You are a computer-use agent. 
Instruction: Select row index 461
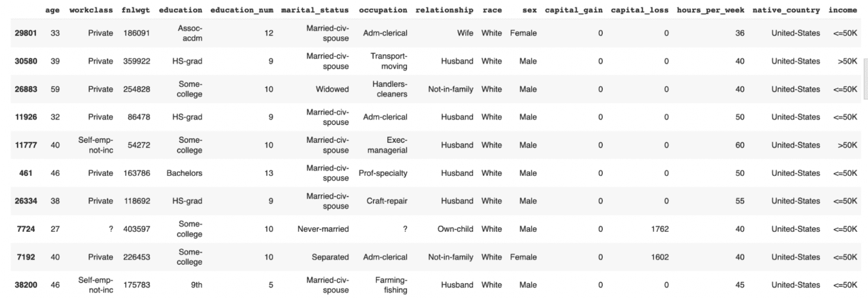(26, 173)
